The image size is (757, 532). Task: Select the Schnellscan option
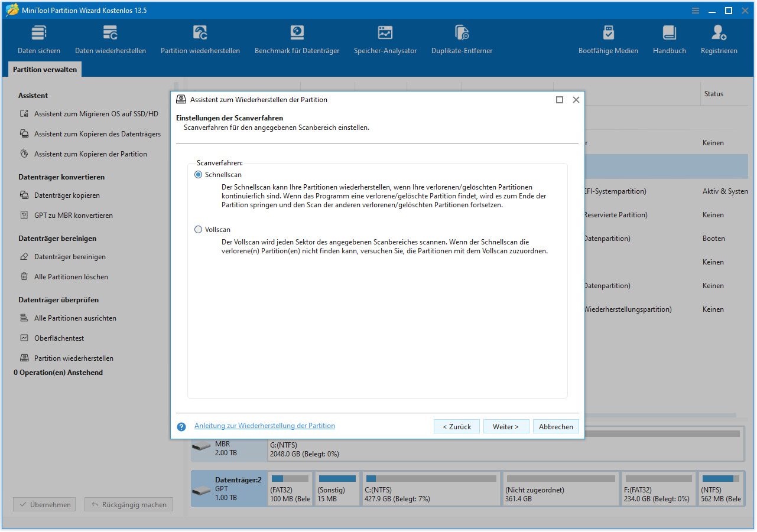pos(198,174)
